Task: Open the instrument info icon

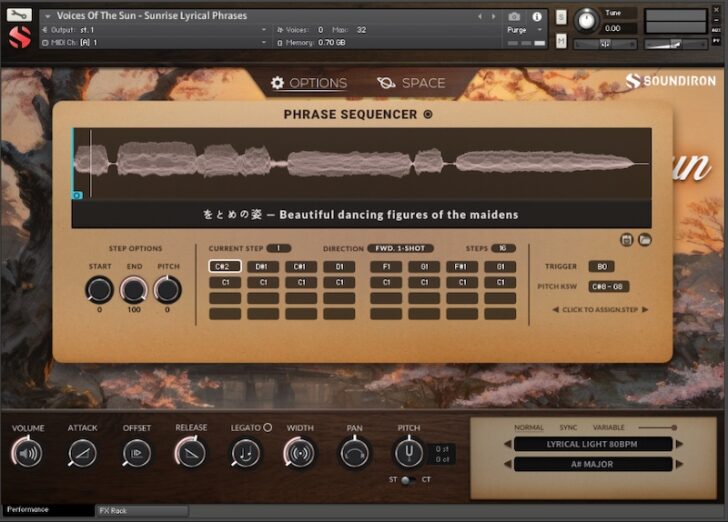Action: 537,17
